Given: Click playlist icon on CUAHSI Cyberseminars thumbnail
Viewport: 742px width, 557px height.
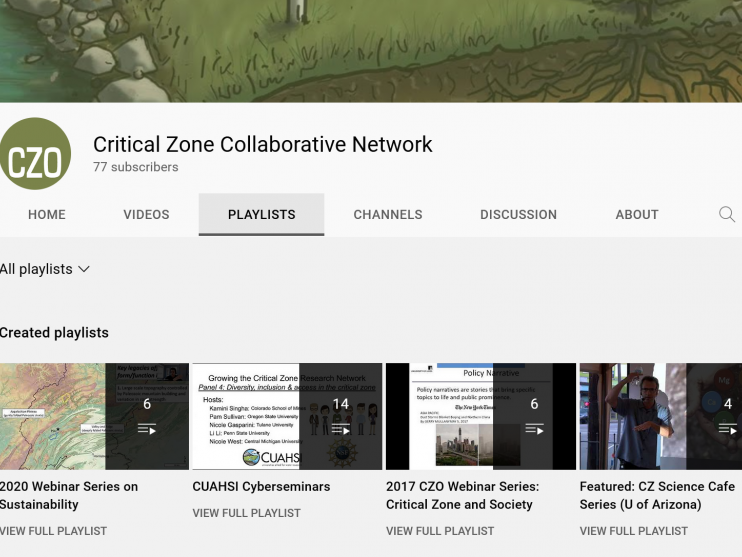Looking at the screenshot, I should point(340,429).
